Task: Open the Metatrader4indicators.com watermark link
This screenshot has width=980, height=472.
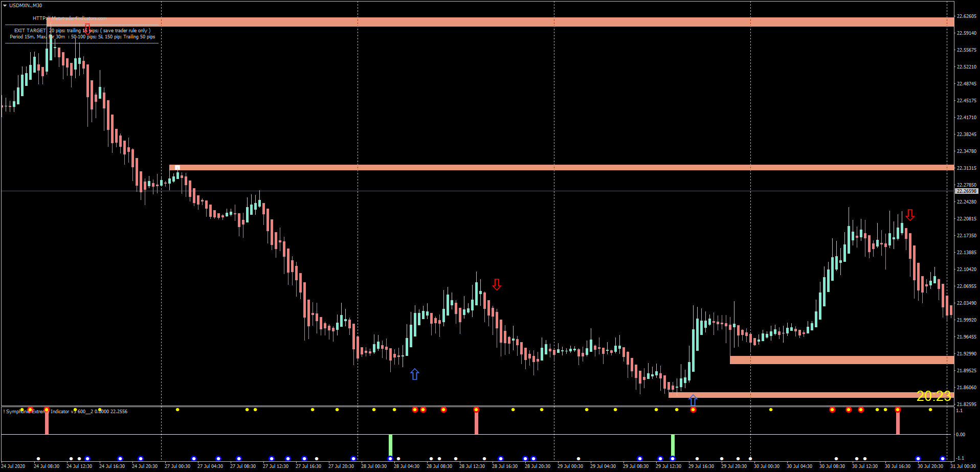Action: click(x=69, y=17)
